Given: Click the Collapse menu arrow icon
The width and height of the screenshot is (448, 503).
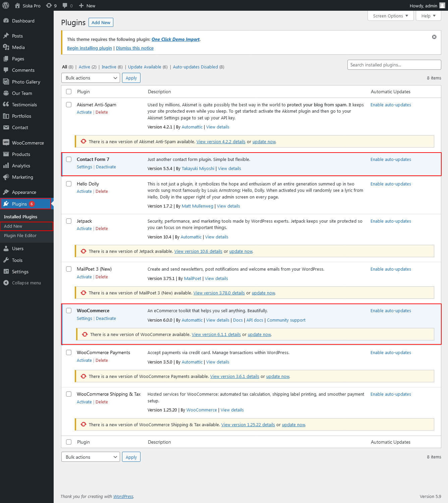Looking at the screenshot, I should (x=6, y=283).
